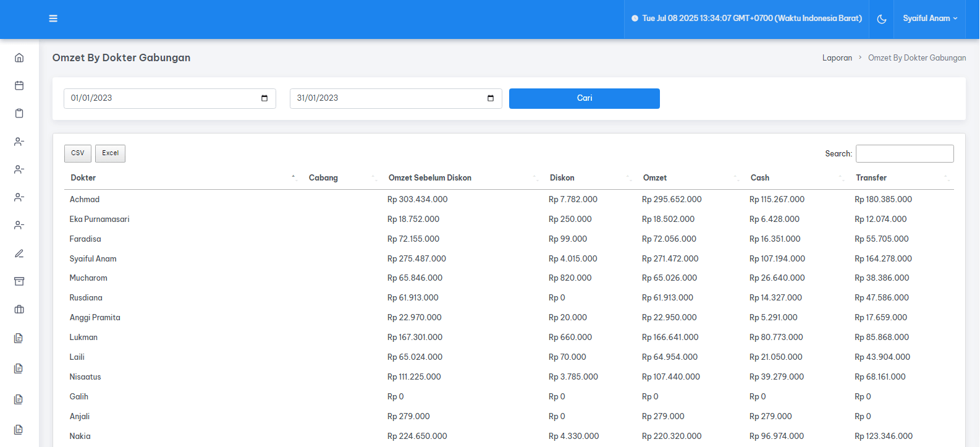Viewport: 980px width, 447px height.
Task: Select the Eka Purnamasari doctor name
Action: tap(99, 219)
